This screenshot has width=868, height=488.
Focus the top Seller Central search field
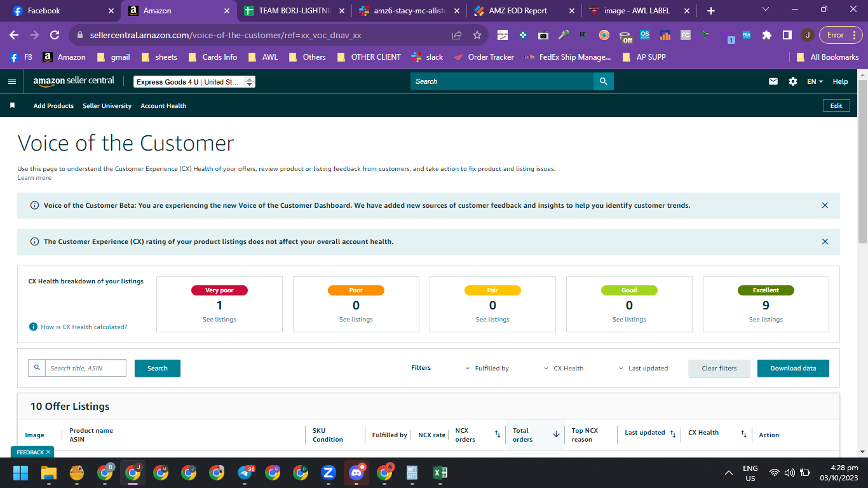(x=502, y=81)
